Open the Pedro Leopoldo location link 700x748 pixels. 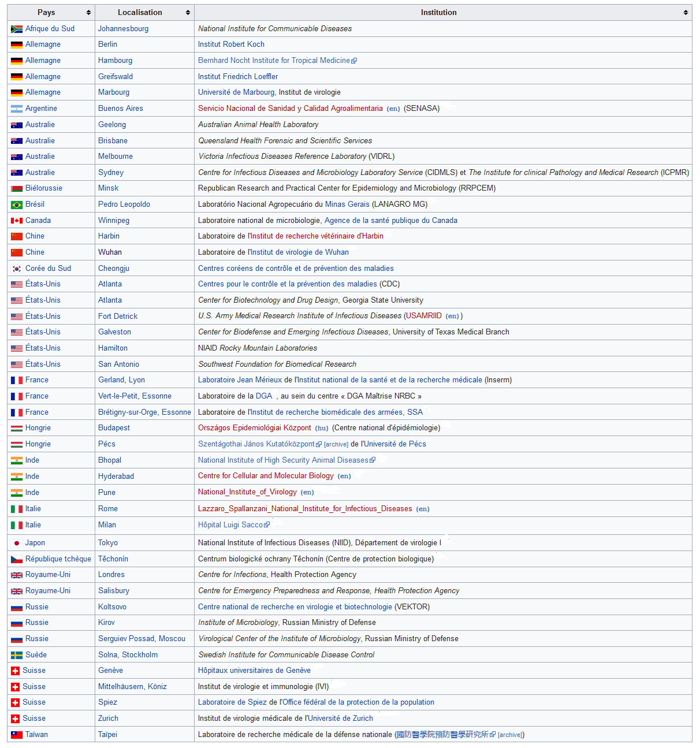point(124,204)
